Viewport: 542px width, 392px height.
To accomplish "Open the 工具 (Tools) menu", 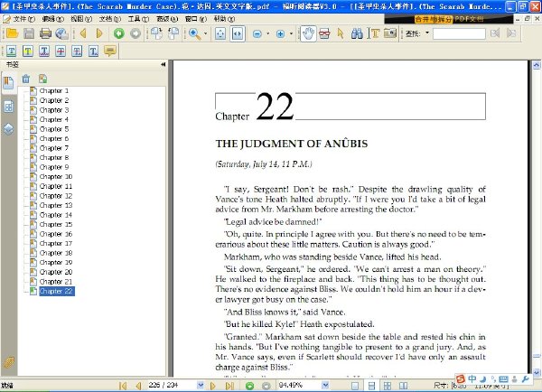I will [x=138, y=19].
